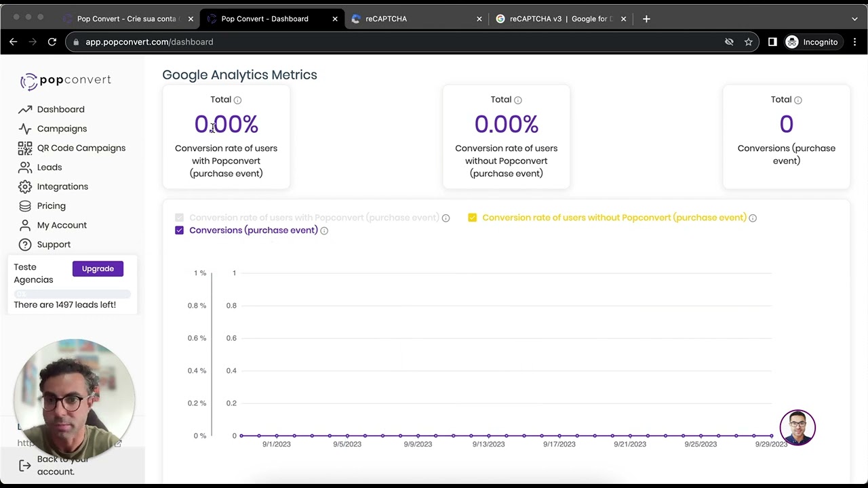Close the Pop Convert - Dashboard tab
This screenshot has width=868, height=488.
335,19
